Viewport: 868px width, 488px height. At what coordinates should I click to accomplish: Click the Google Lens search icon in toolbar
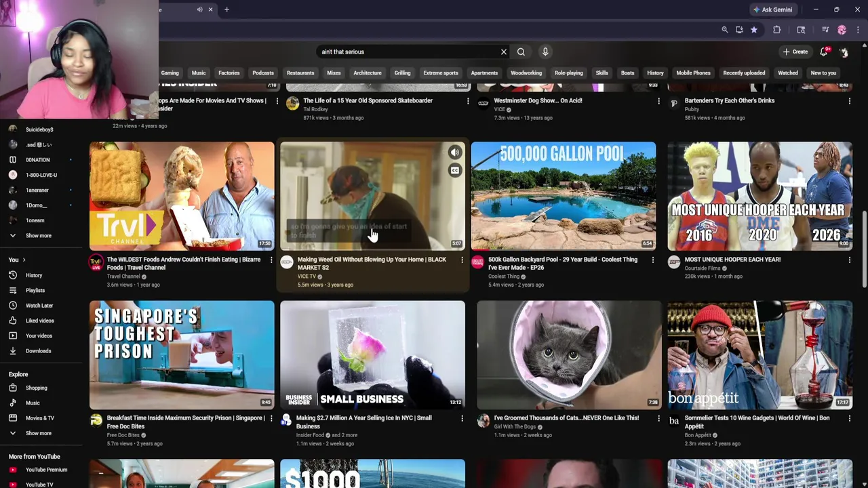(801, 30)
